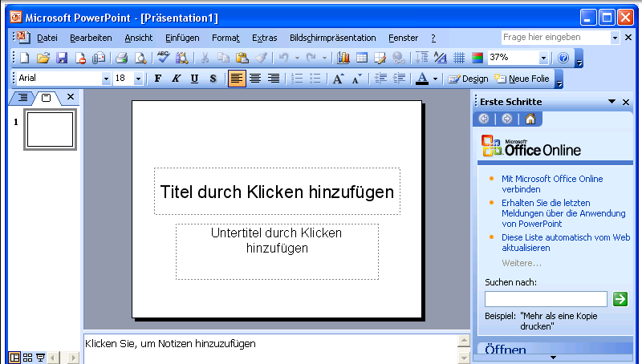Open the Arial font name dropdown
Screen dimensions: 642x364
click(x=106, y=79)
